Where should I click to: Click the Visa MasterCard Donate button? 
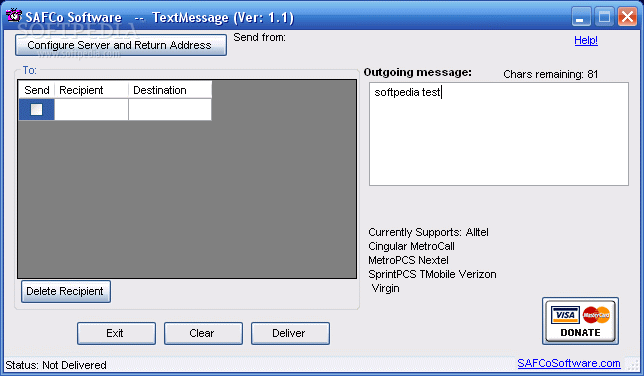tap(580, 321)
